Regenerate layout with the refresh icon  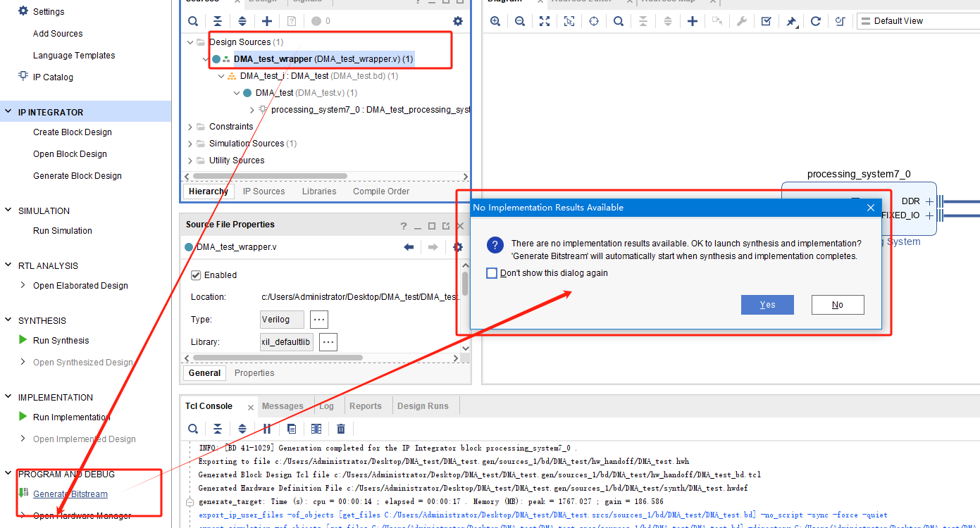816,21
